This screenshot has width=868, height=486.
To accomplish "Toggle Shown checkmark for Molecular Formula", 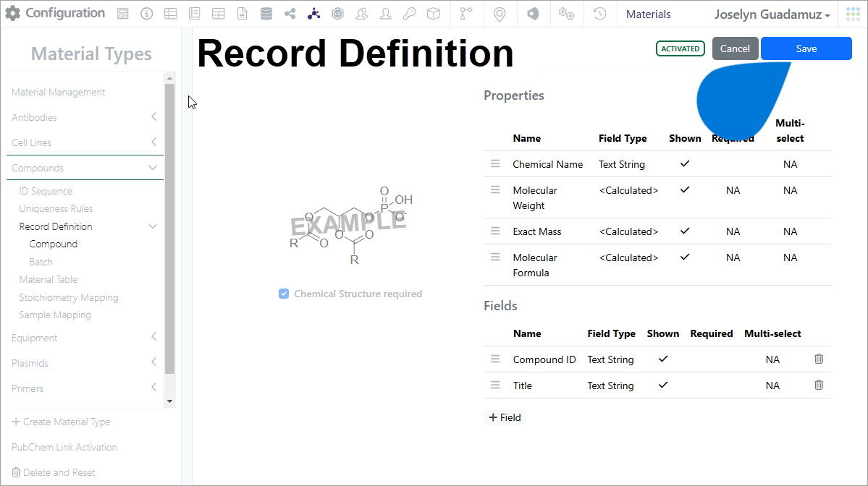I will (685, 257).
